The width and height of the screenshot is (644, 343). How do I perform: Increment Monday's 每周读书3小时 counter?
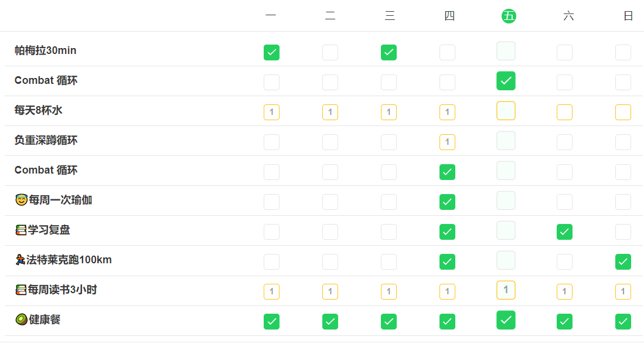pyautogui.click(x=271, y=291)
